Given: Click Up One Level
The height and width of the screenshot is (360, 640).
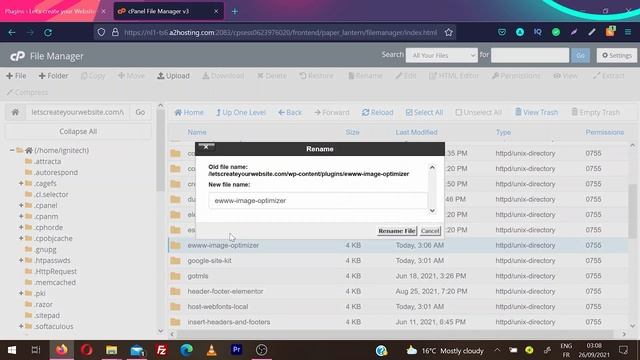Looking at the screenshot, I should click(241, 112).
